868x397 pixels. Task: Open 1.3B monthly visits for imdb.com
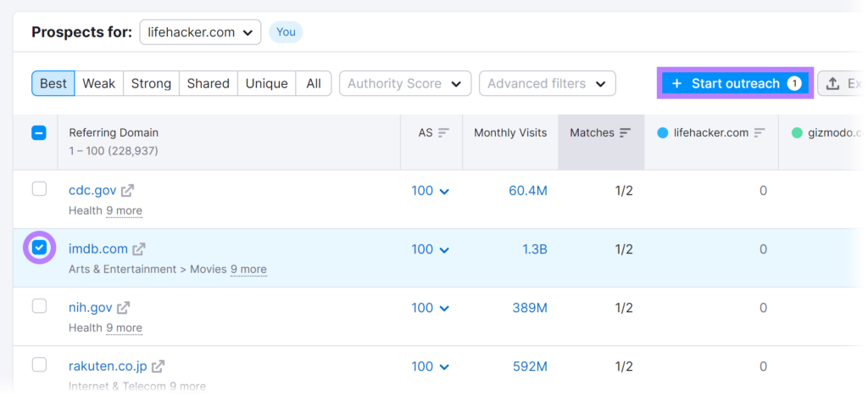coord(535,249)
